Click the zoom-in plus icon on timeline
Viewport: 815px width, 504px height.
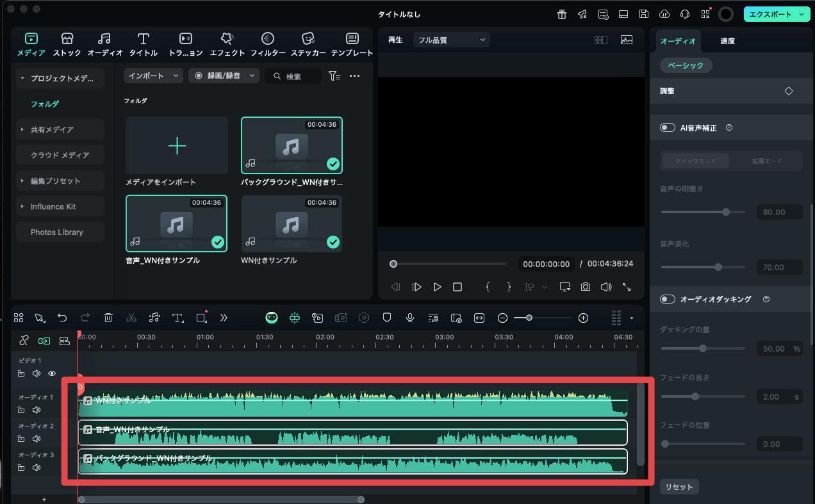coord(583,318)
